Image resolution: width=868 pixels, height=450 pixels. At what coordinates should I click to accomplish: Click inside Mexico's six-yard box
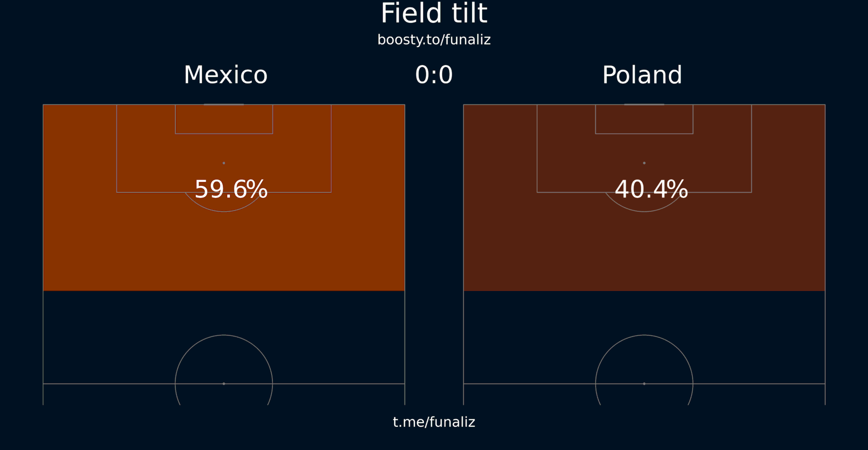pyautogui.click(x=224, y=119)
